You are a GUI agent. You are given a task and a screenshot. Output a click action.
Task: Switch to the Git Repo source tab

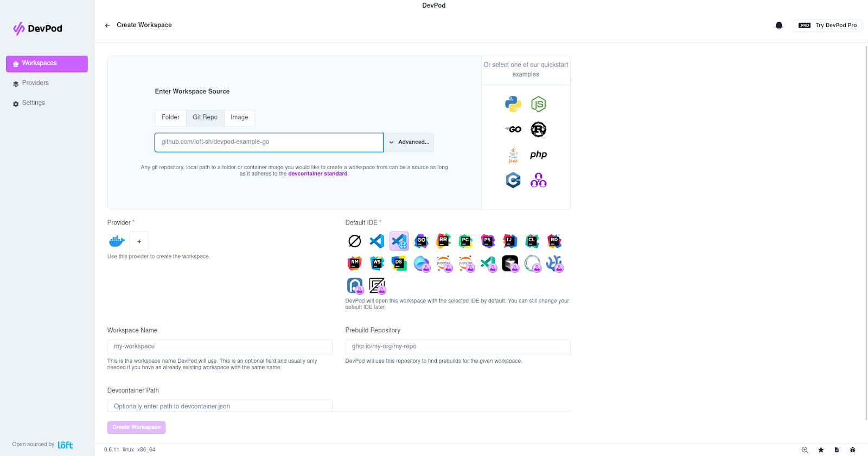205,118
